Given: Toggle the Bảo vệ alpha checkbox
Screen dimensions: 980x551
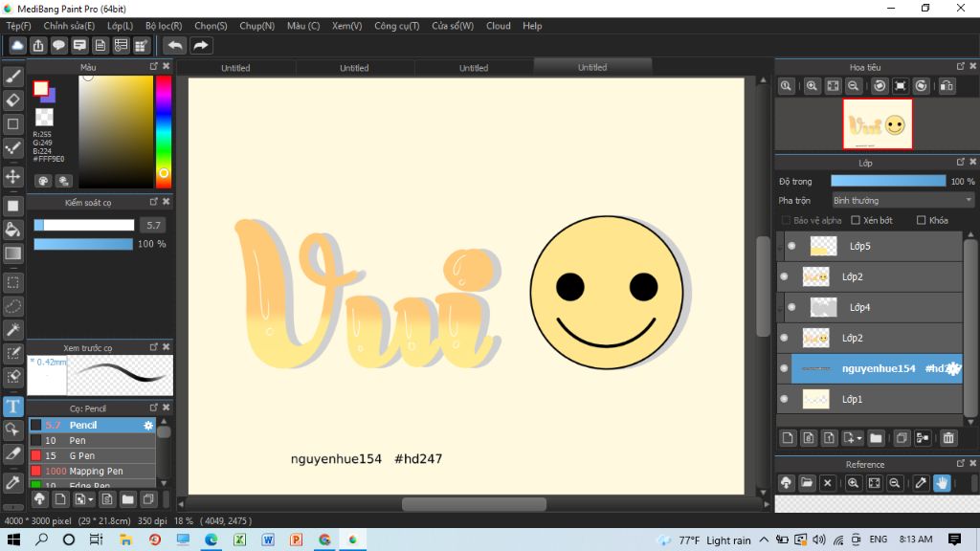Looking at the screenshot, I should pyautogui.click(x=786, y=221).
